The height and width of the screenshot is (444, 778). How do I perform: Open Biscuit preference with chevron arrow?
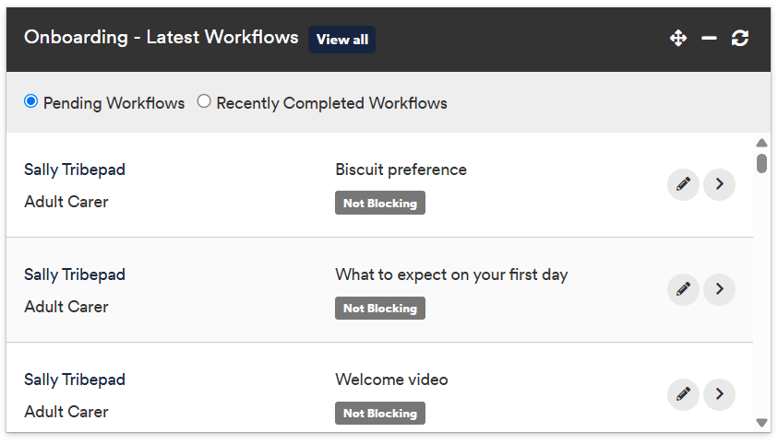tap(719, 184)
